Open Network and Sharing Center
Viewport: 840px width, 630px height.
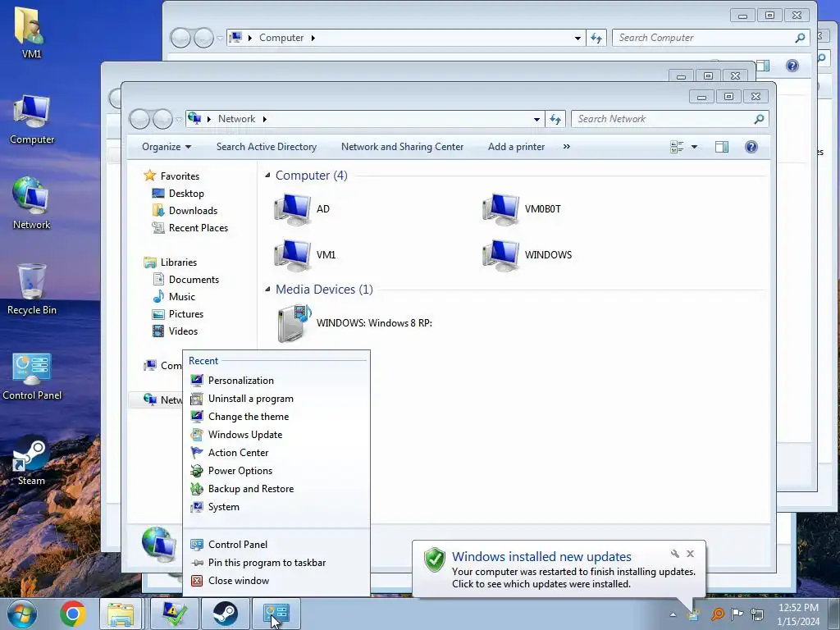[402, 147]
